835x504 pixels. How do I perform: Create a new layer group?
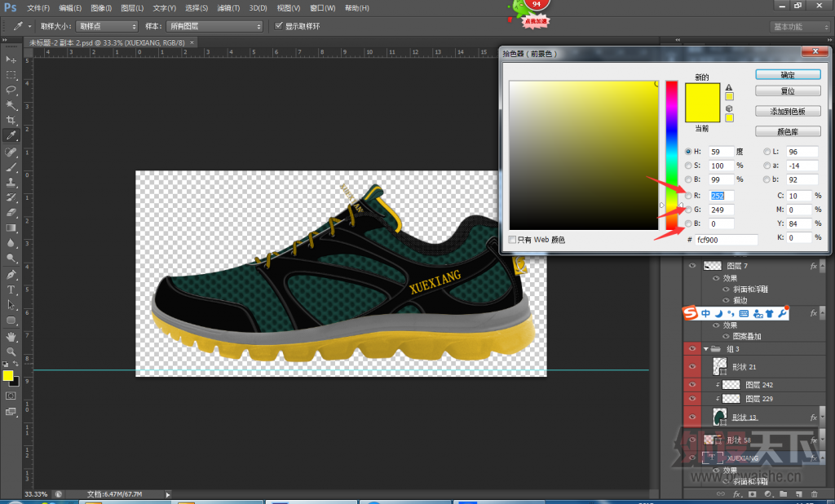coord(784,494)
